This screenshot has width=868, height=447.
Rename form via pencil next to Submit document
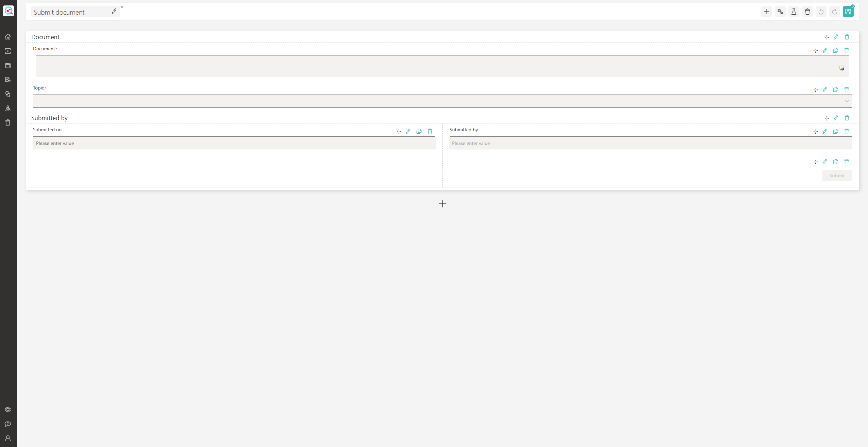[114, 12]
